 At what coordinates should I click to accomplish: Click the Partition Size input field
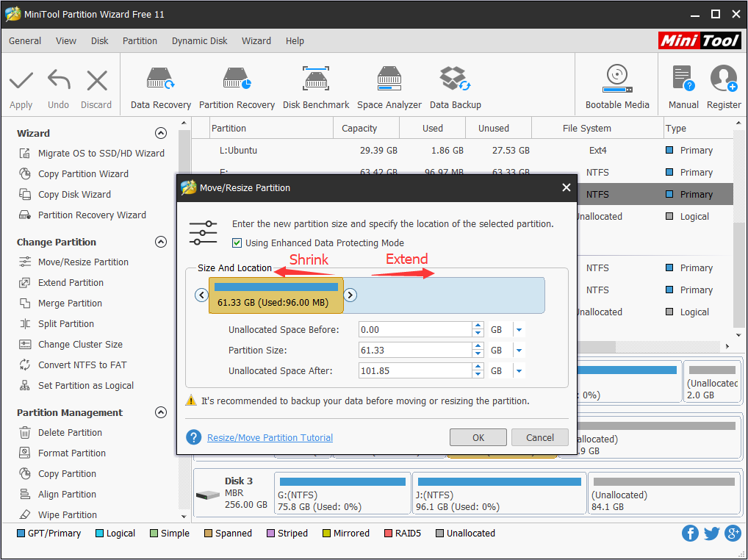point(415,350)
